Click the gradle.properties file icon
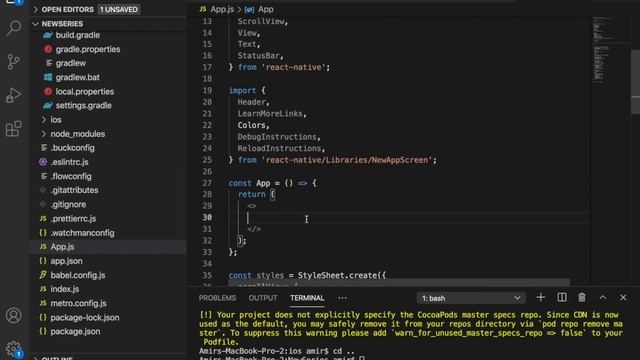Viewport: 640px width, 360px height. coord(48,49)
